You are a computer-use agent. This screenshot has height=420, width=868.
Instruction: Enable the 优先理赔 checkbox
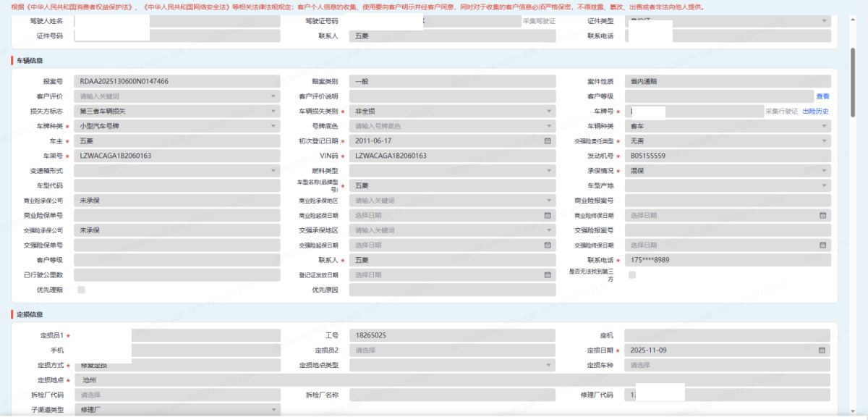[x=81, y=290]
